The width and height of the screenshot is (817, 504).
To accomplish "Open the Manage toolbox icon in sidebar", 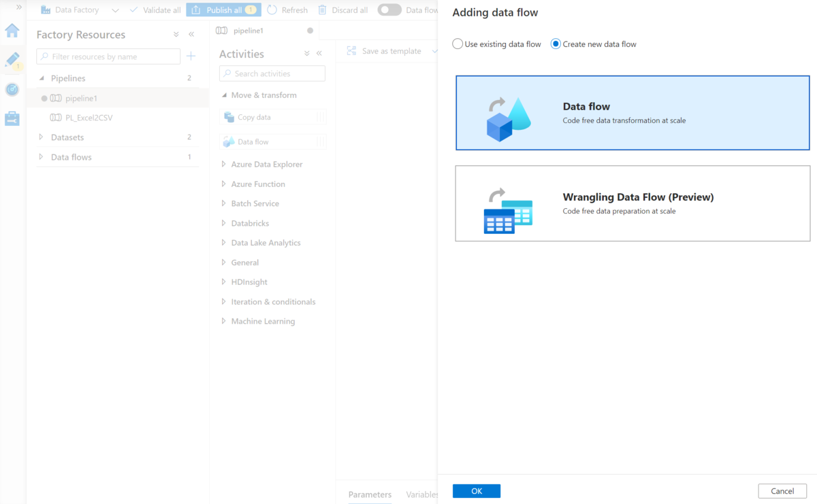I will (12, 119).
